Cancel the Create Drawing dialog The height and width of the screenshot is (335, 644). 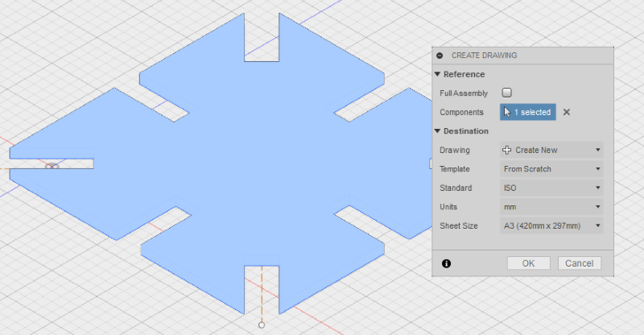pos(579,263)
